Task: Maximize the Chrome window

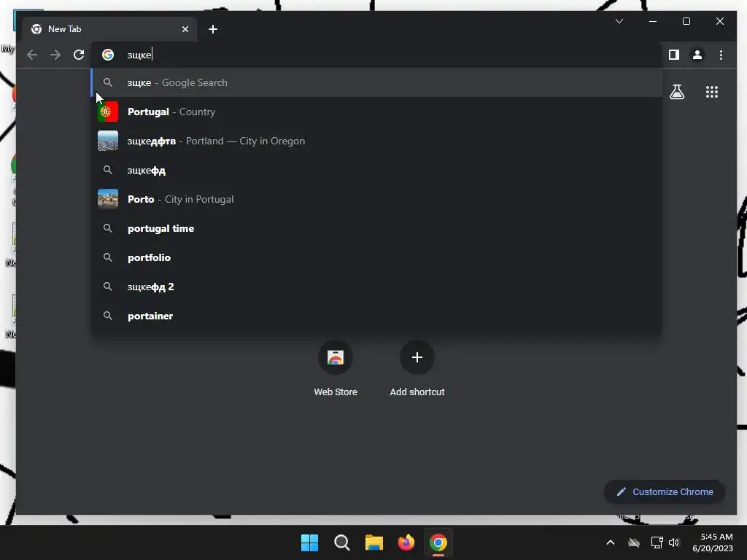Action: click(686, 21)
